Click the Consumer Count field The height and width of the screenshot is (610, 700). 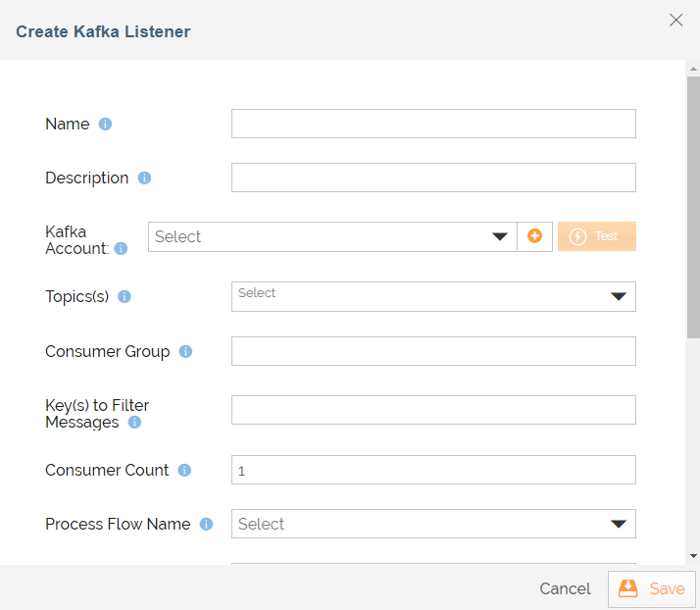coord(433,470)
